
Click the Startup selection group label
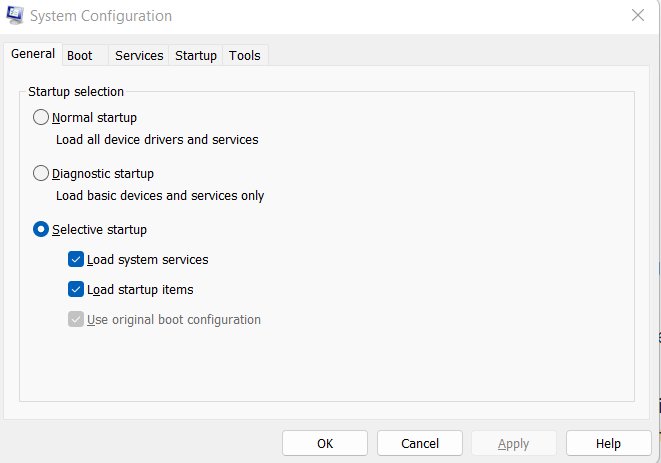76,91
